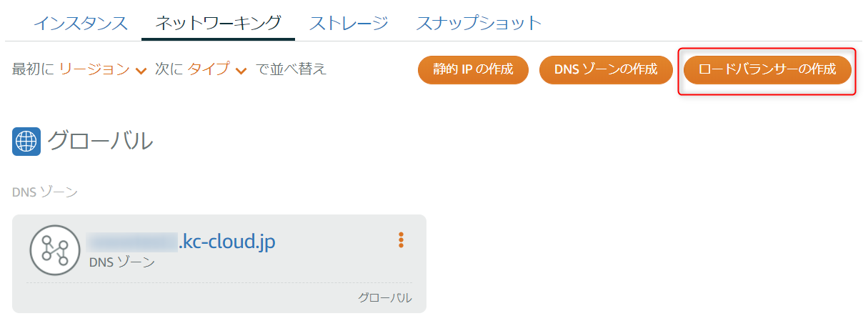Screen dimensions: 868x321
Task: Click the blue globe icon beside グローバル
Action: pyautogui.click(x=26, y=142)
